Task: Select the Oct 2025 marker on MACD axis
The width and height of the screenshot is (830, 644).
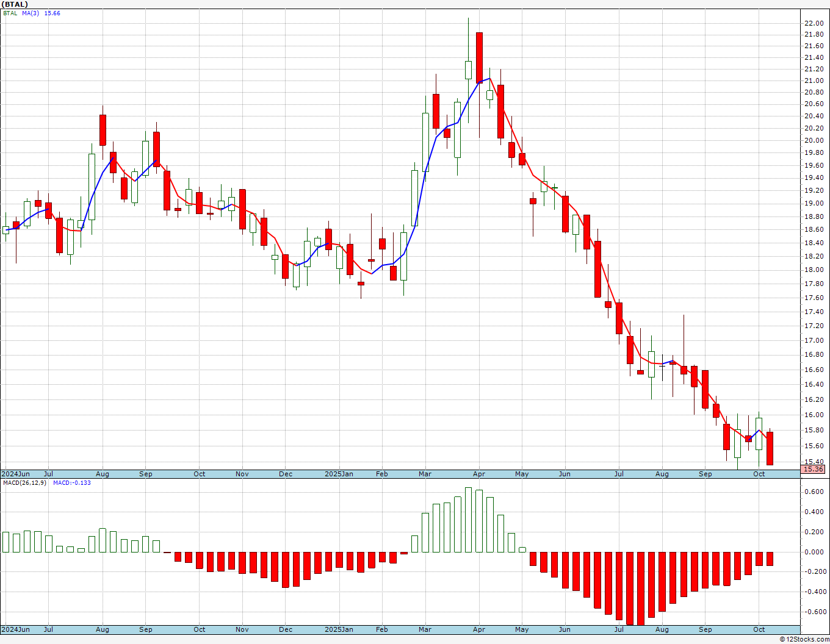Action: (x=759, y=629)
